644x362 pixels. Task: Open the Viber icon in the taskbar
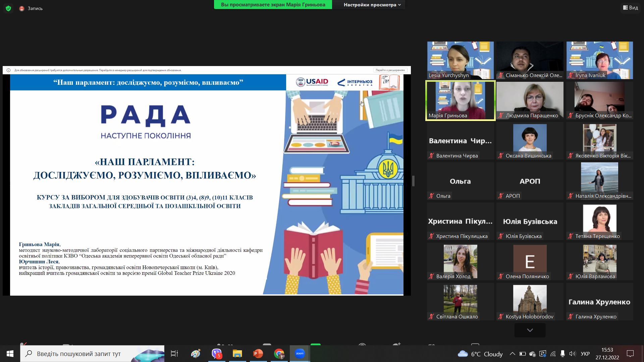[x=217, y=354]
